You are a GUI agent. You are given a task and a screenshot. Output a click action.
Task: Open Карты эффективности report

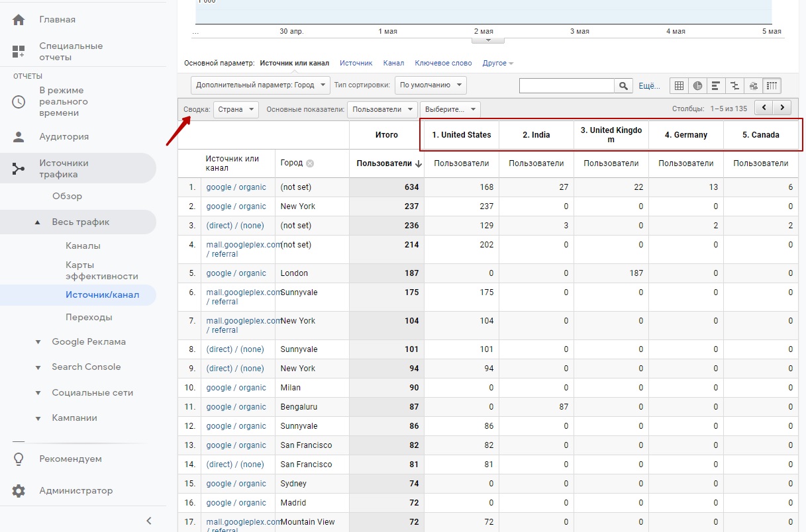click(x=101, y=271)
